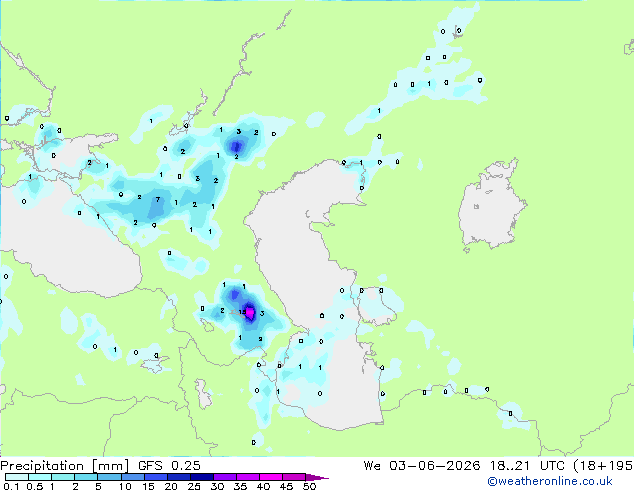Click the 10–15 mm blue legend swatch
Screen dimensions: 634x490
click(133, 477)
